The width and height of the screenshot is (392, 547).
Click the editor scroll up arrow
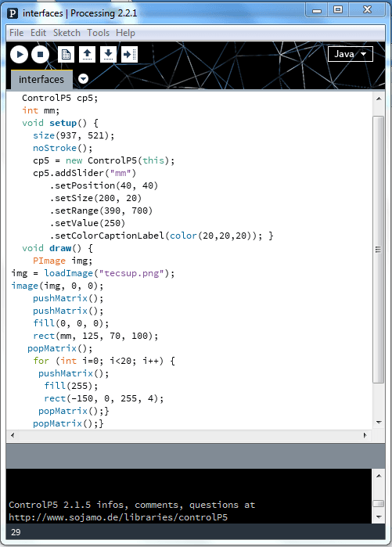tap(379, 99)
